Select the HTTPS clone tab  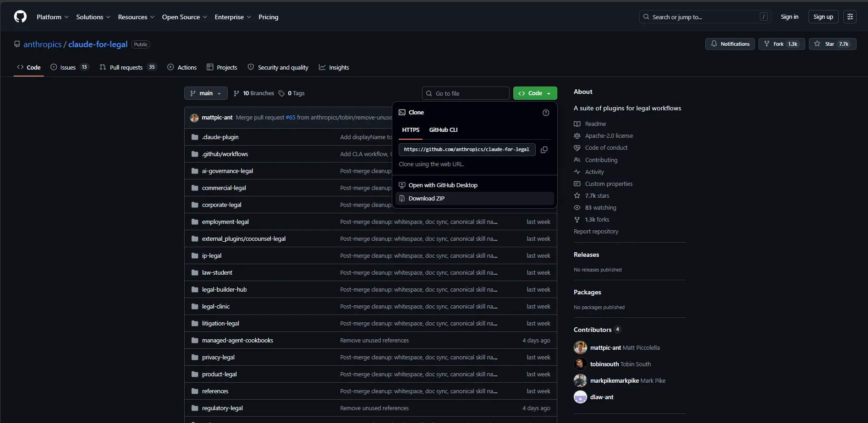(411, 130)
